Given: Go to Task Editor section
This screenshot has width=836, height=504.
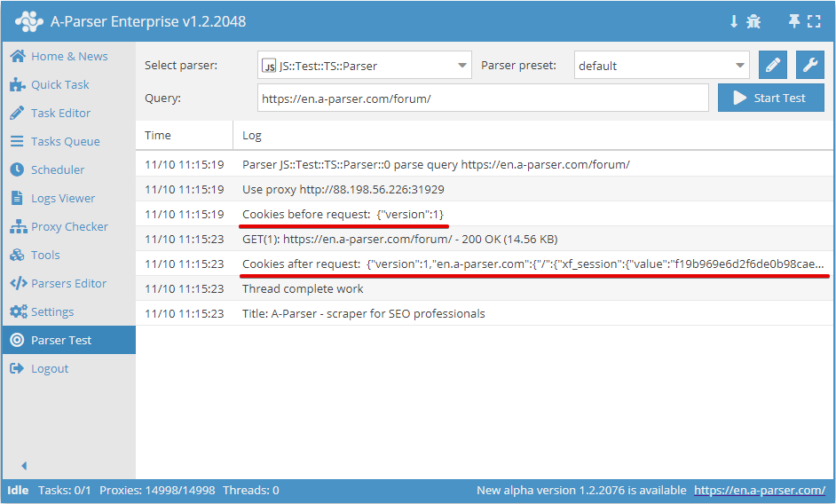Looking at the screenshot, I should point(60,113).
